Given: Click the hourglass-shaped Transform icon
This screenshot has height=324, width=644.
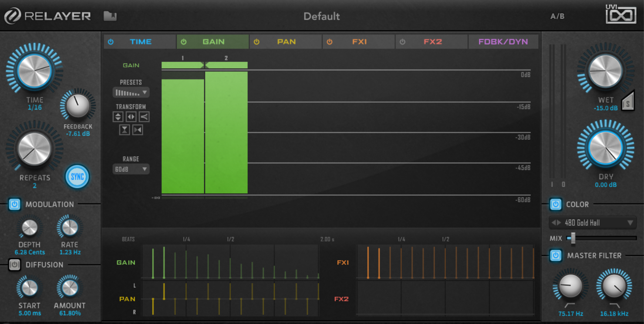Looking at the screenshot, I should pyautogui.click(x=125, y=130).
